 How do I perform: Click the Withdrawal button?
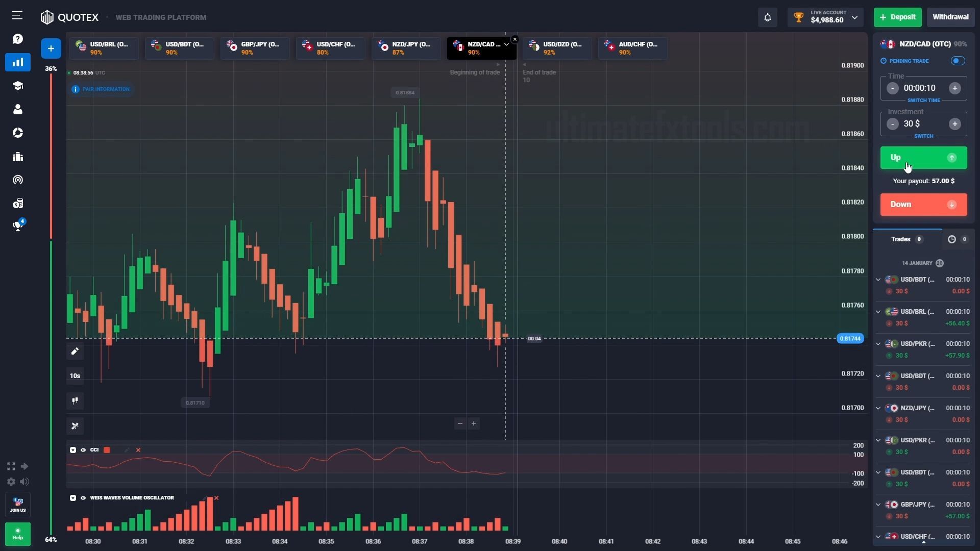click(950, 17)
